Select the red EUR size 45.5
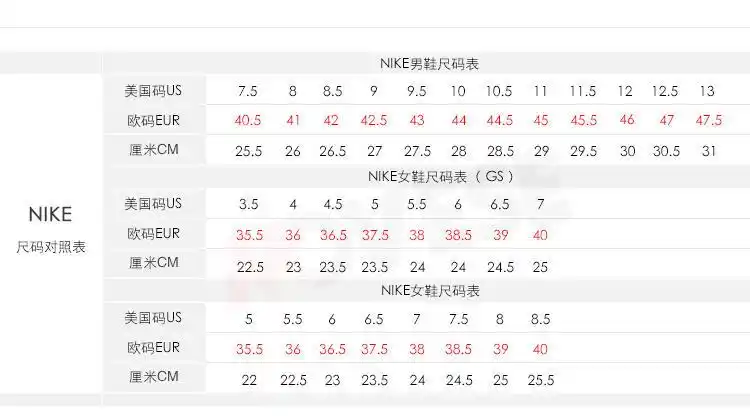The image size is (750, 417). pos(583,120)
